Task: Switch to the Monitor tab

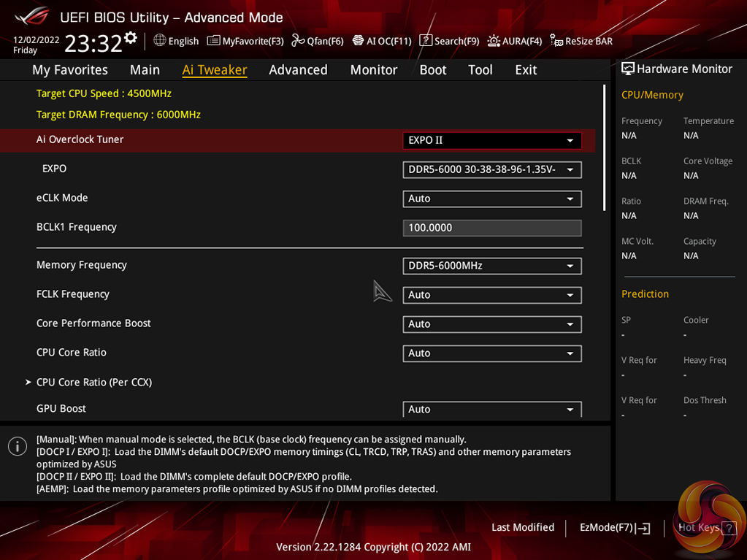Action: [373, 70]
